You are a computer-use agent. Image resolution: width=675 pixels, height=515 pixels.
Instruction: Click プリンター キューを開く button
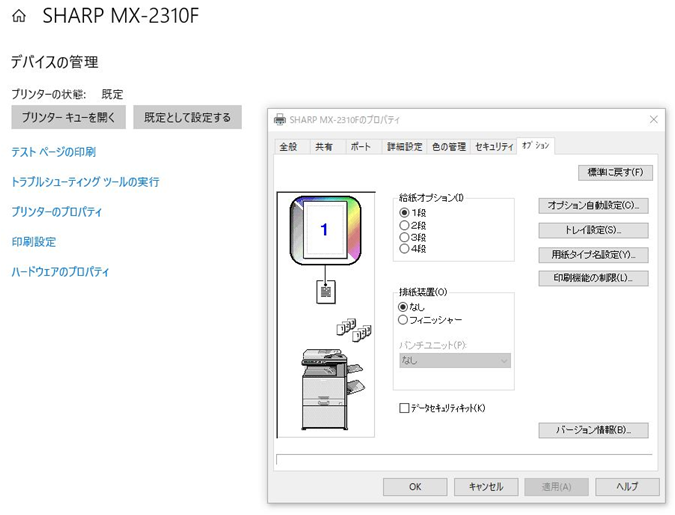click(68, 117)
